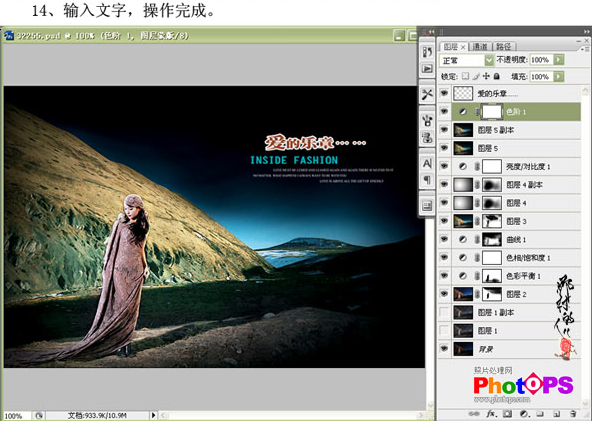The image size is (592, 421).
Task: Open the History panel icon in dock
Action: tap(427, 52)
